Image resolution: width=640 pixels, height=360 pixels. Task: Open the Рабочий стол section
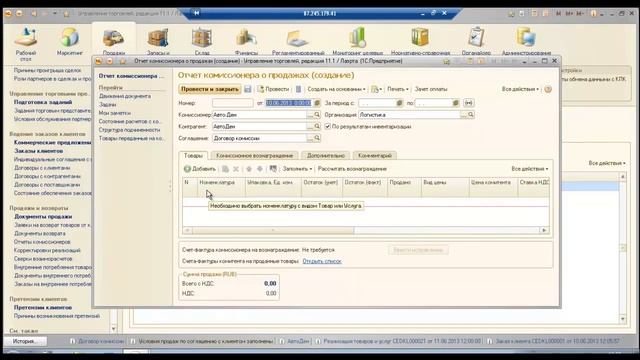click(x=26, y=42)
